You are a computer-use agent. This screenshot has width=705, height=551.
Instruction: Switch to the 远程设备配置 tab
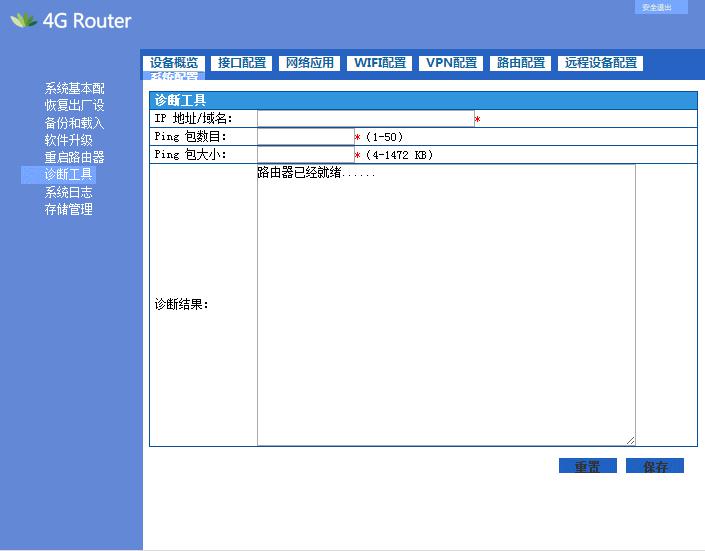600,63
